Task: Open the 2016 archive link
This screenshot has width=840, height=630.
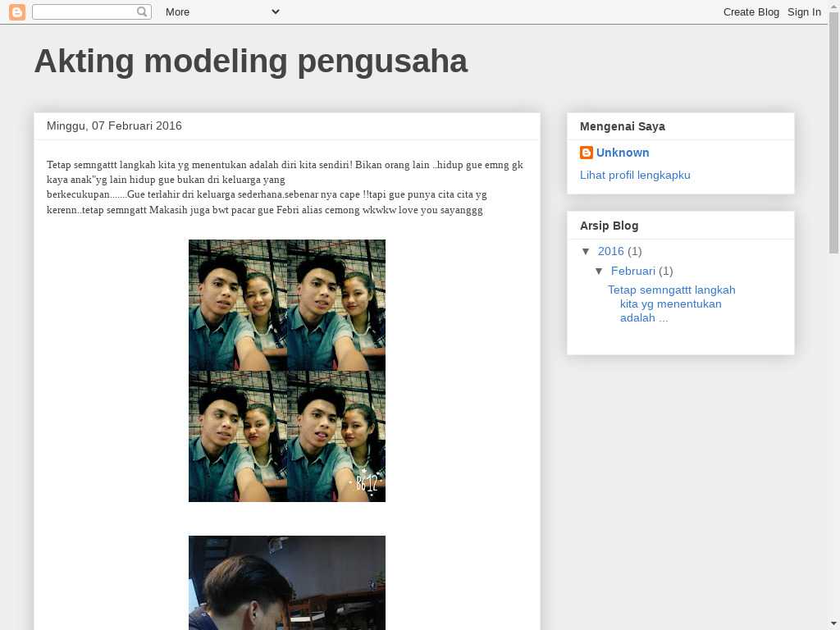Action: click(610, 251)
